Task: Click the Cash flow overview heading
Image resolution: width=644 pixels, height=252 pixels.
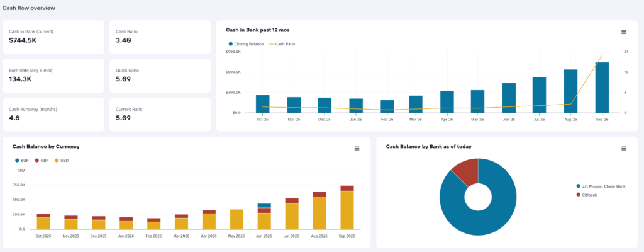Action: (x=29, y=8)
